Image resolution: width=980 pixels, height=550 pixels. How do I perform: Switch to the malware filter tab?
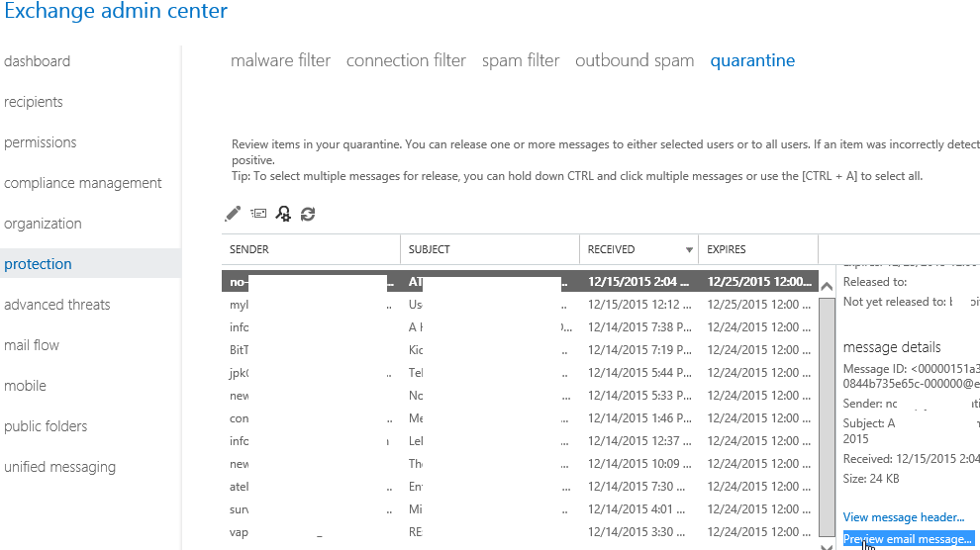pyautogui.click(x=280, y=60)
